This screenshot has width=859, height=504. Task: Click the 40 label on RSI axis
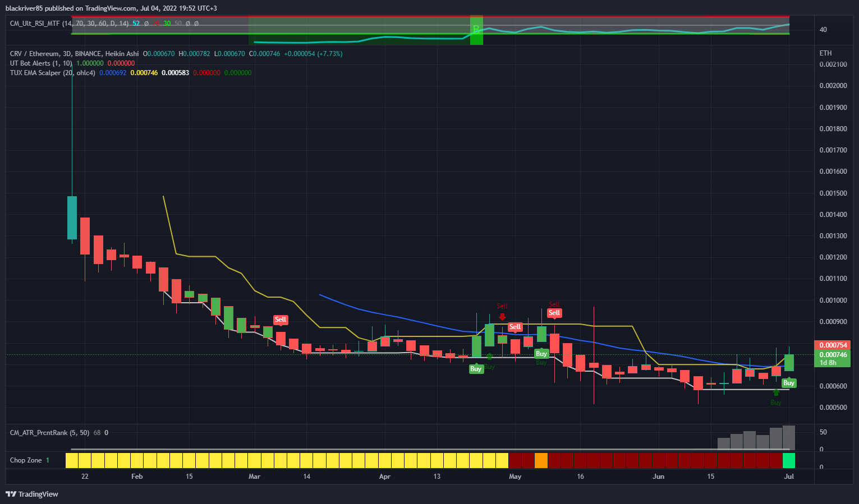[x=823, y=30]
